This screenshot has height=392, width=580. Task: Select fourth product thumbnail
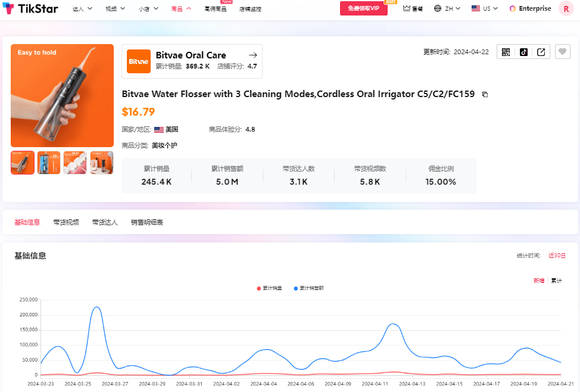[102, 163]
